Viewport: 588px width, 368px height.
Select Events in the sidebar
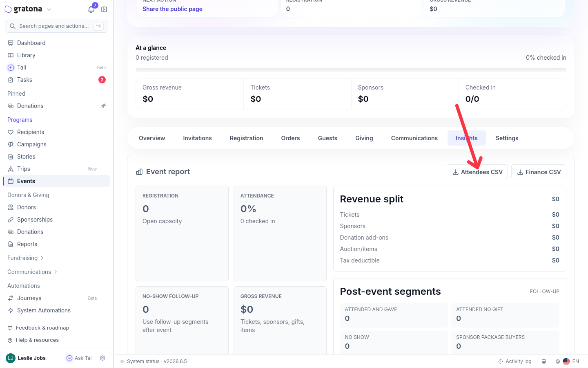coord(56,181)
